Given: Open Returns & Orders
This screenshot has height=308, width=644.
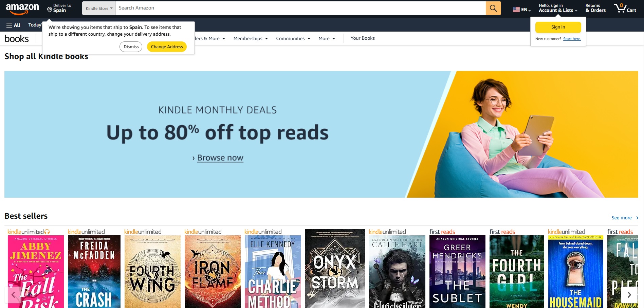Looking at the screenshot, I should 595,8.
